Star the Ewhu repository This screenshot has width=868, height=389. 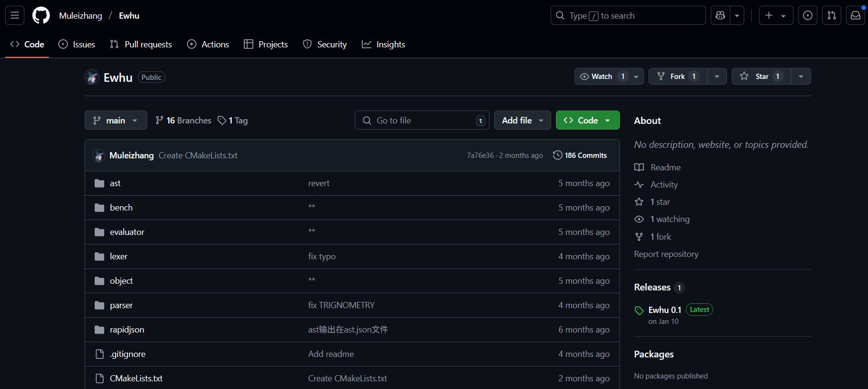pos(761,77)
